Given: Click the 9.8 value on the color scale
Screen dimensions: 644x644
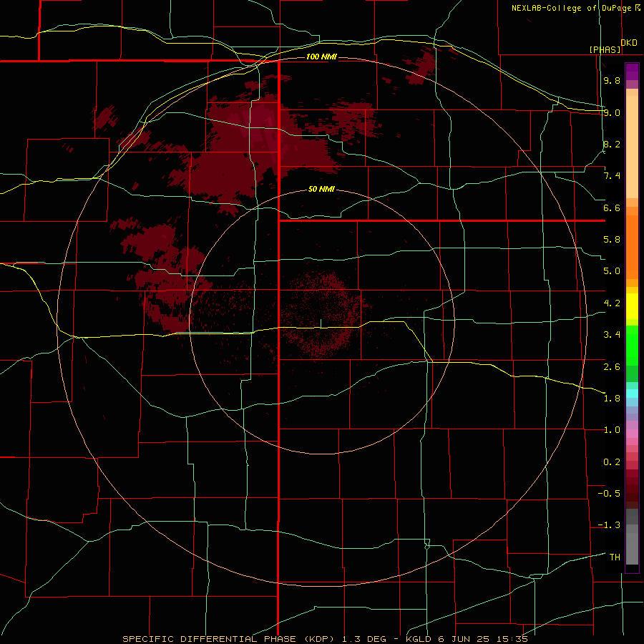Looking at the screenshot, I should pos(612,80).
